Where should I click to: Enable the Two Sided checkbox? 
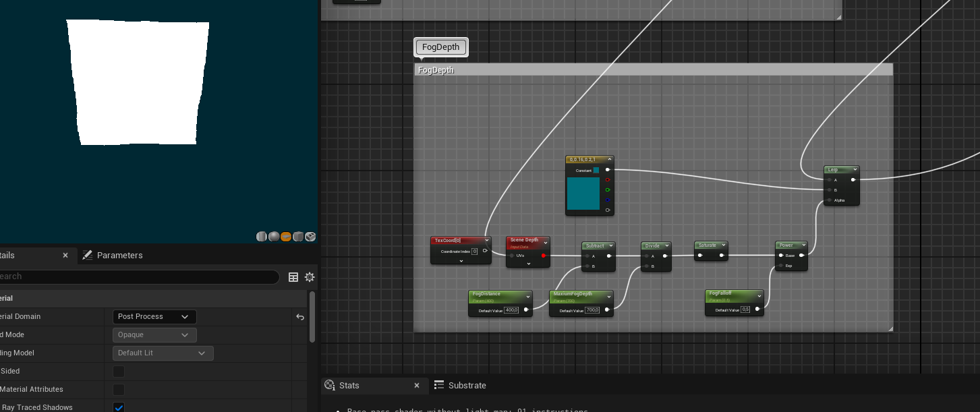point(119,372)
